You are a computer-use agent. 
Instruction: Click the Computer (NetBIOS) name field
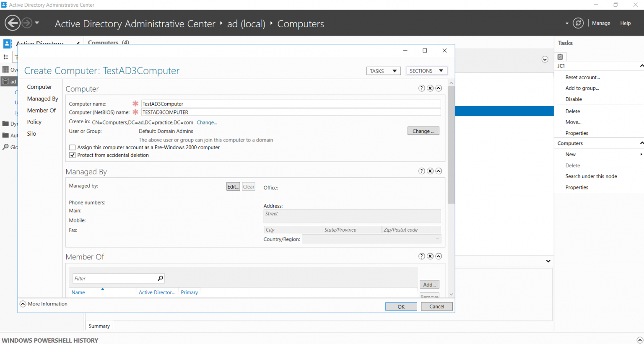[291, 112]
